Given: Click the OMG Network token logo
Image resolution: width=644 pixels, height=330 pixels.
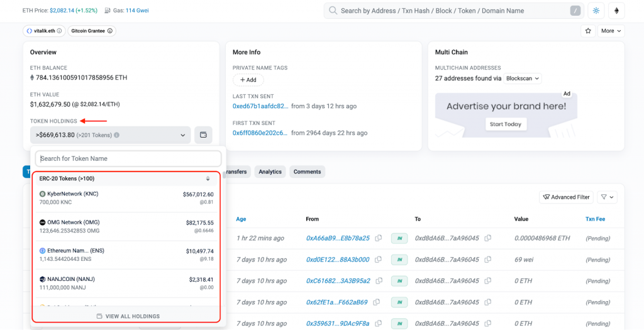Looking at the screenshot, I should coord(42,223).
